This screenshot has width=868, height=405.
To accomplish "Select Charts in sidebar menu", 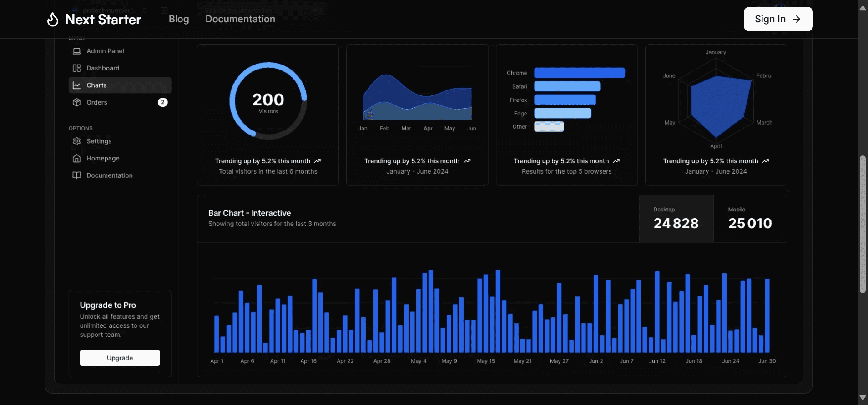I will click(x=120, y=85).
